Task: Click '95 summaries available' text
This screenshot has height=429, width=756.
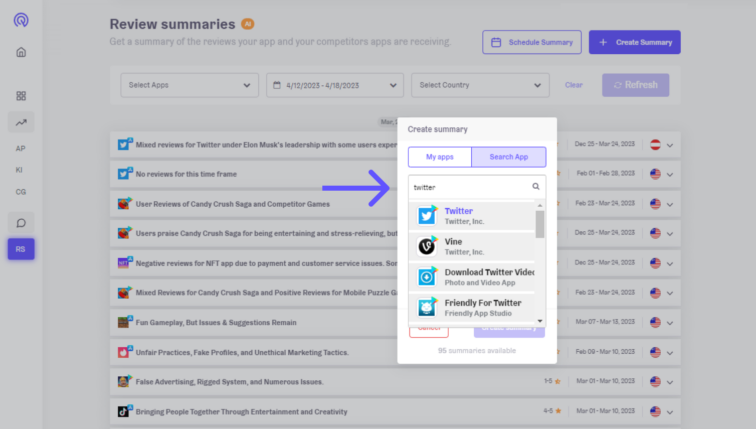Action: [x=477, y=350]
